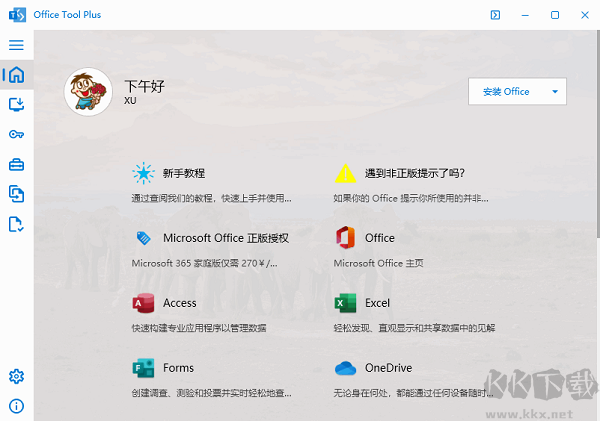Open the Activation key sidebar icon
This screenshot has width=600, height=421.
click(16, 134)
